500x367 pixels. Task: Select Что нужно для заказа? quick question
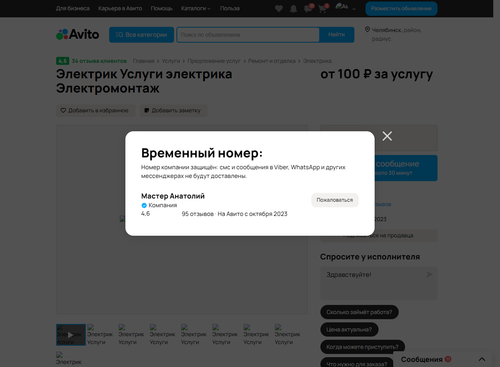coord(357,363)
